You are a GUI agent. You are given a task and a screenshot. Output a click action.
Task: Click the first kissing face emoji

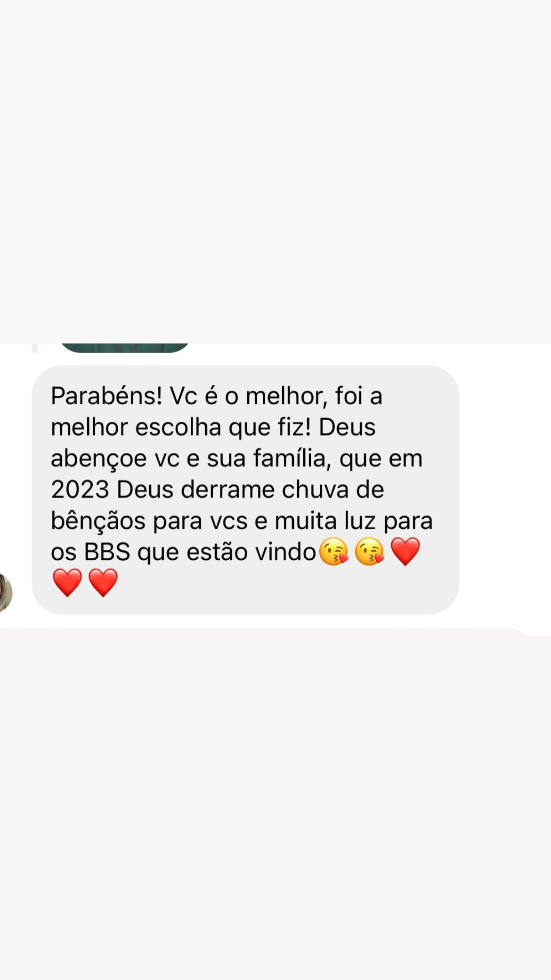click(334, 551)
